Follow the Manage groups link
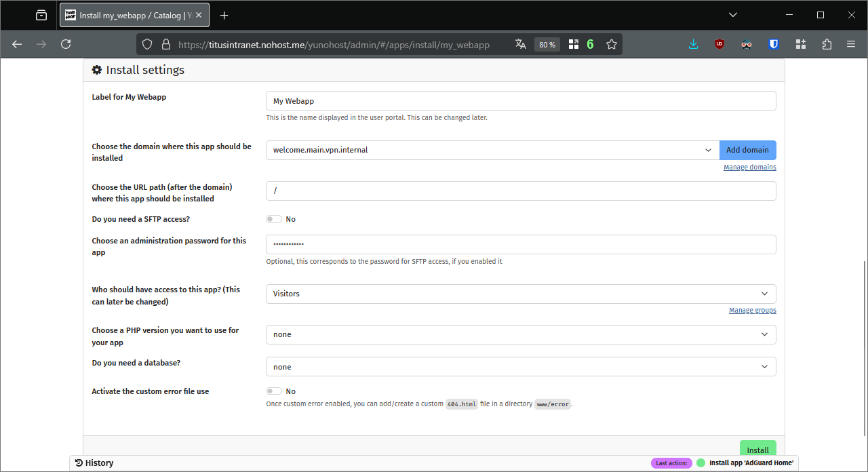The height and width of the screenshot is (472, 868). 752,310
